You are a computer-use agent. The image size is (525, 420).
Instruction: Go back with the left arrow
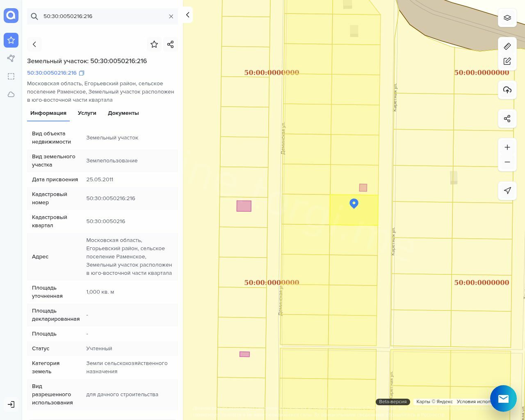click(34, 44)
